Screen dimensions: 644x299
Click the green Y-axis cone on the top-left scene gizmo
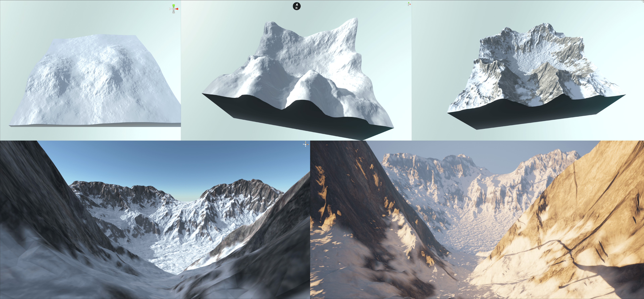174,6
